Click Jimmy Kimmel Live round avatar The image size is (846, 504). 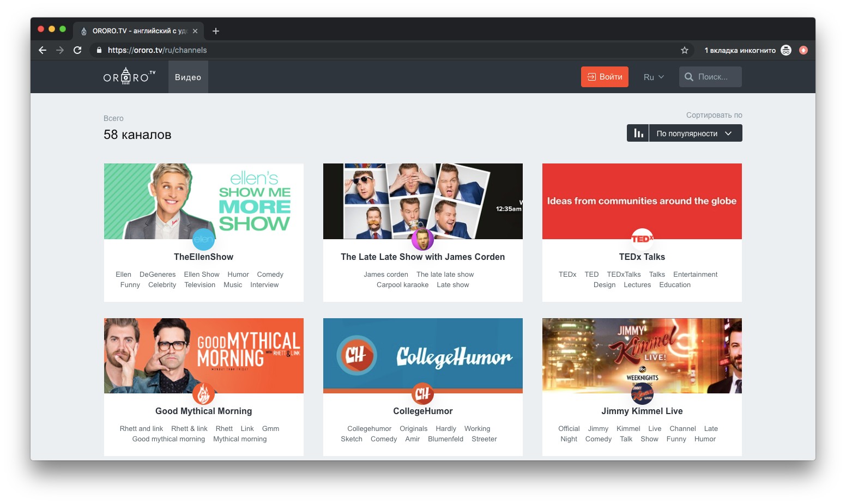pos(642,393)
